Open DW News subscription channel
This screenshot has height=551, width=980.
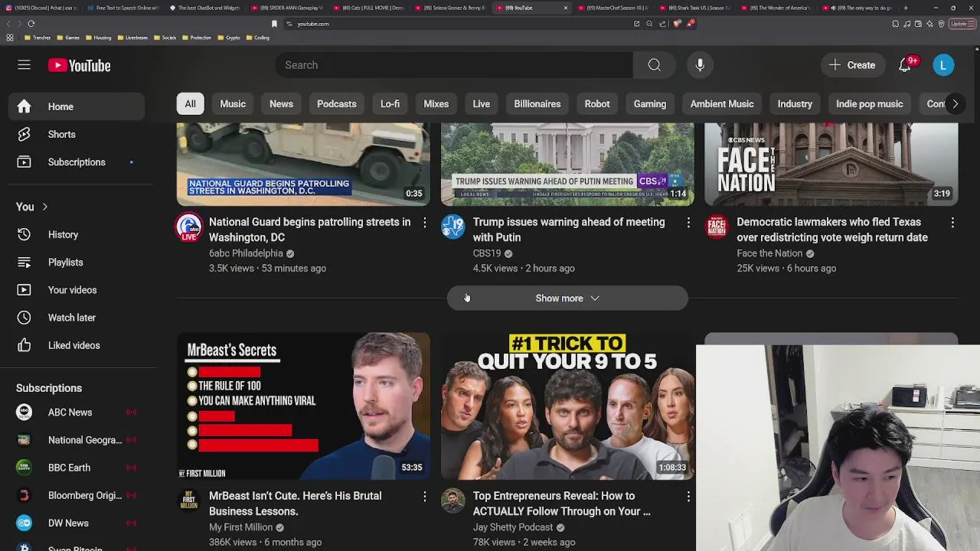[x=77, y=523]
